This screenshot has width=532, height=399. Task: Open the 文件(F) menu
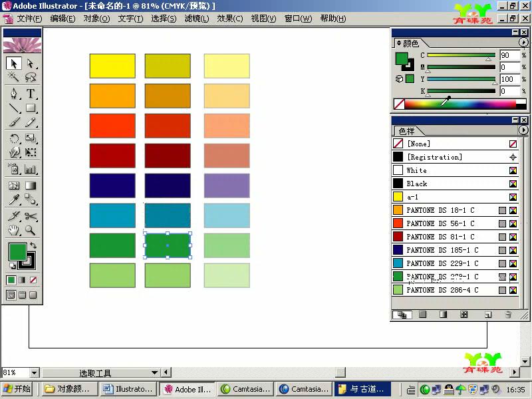coord(29,19)
